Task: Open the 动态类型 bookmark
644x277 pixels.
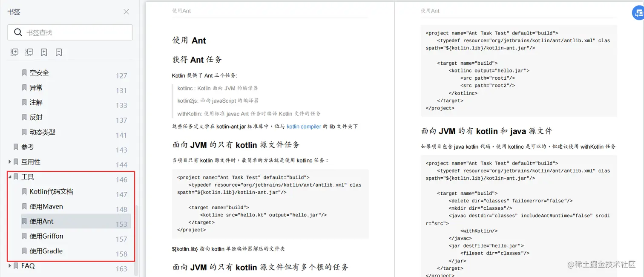Action: (43, 132)
